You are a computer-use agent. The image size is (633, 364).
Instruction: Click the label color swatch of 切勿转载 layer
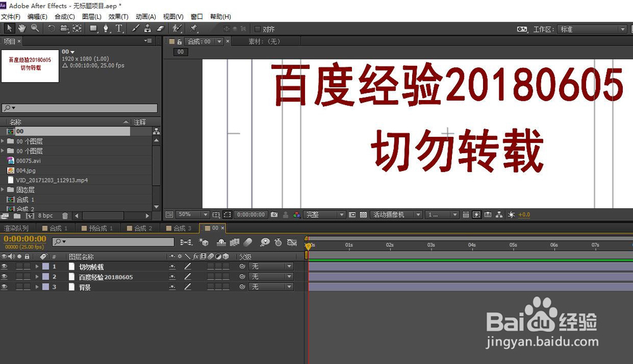(46, 267)
